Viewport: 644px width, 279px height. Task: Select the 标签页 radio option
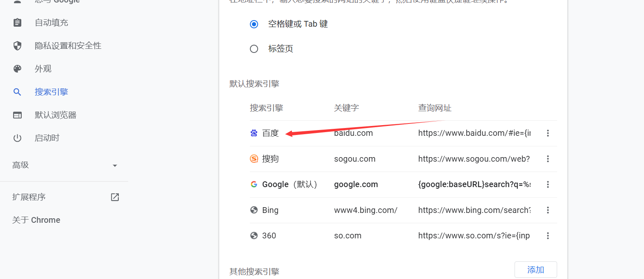[x=254, y=49]
